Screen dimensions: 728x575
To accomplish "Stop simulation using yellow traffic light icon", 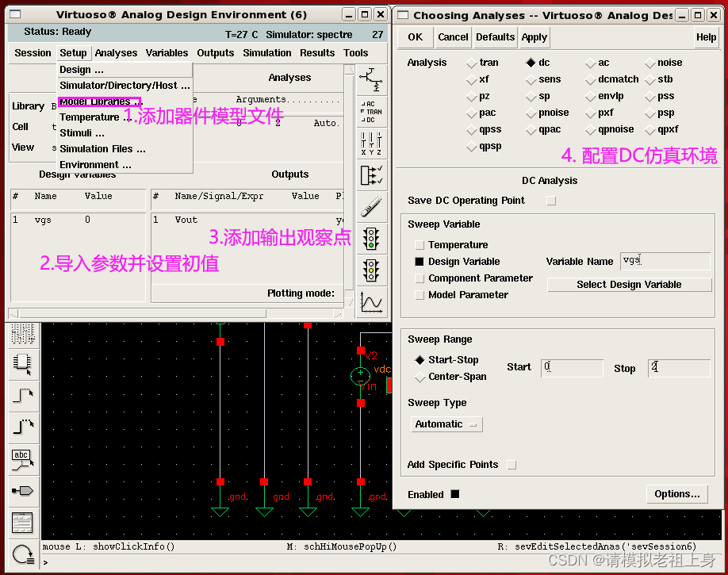I will pyautogui.click(x=370, y=270).
